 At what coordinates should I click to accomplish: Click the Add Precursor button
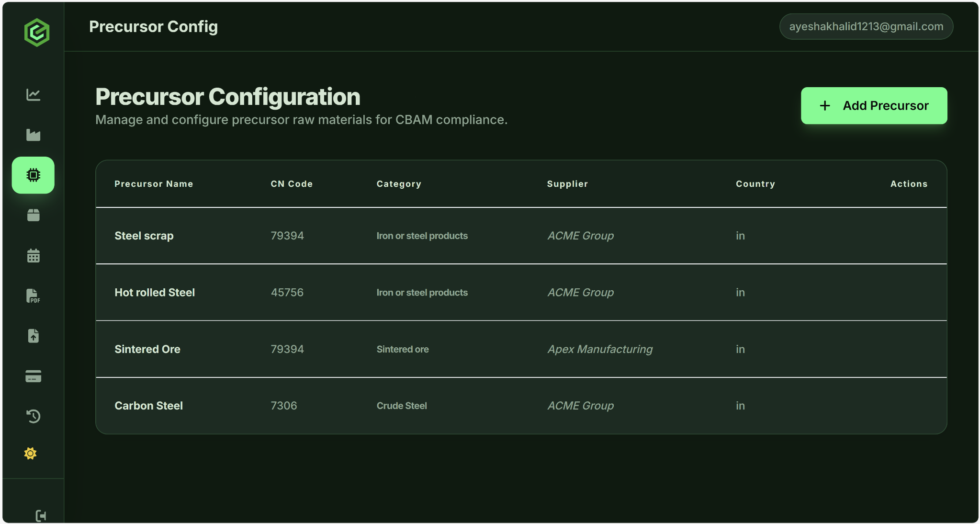[873, 105]
